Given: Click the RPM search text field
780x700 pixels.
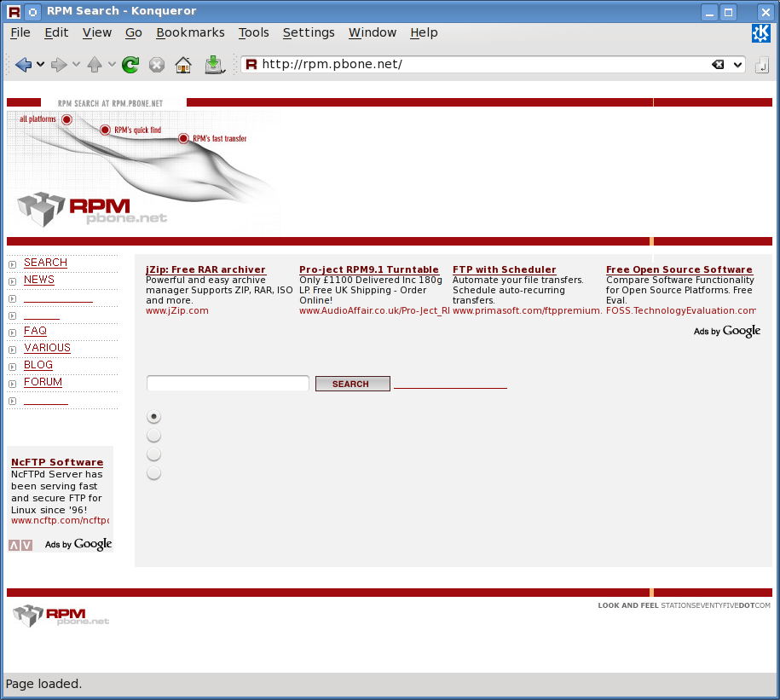Looking at the screenshot, I should pos(228,384).
